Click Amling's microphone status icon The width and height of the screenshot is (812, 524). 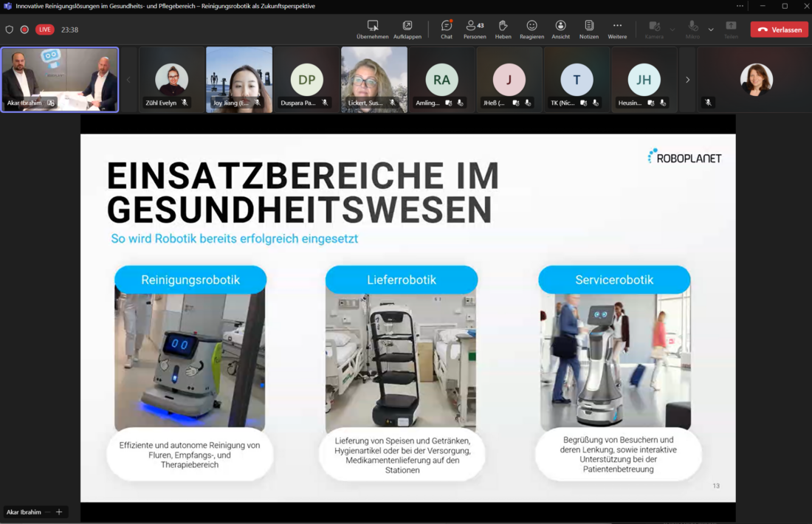click(x=461, y=103)
